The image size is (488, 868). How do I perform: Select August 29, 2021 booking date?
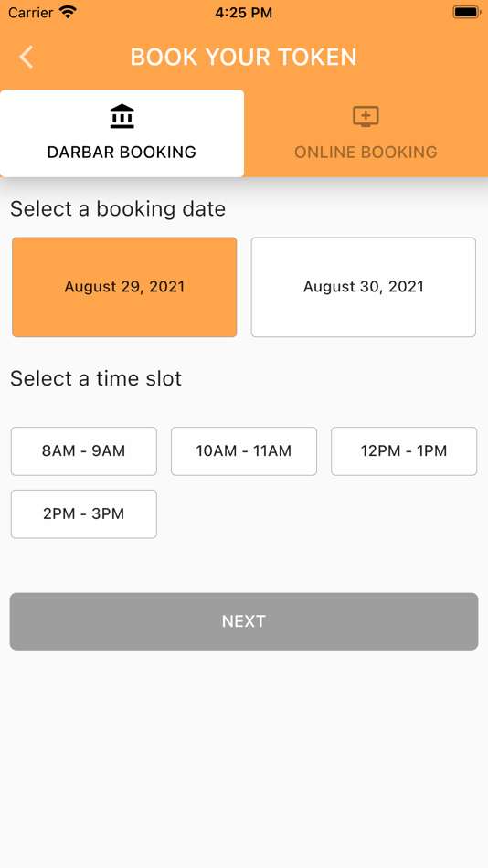click(124, 287)
